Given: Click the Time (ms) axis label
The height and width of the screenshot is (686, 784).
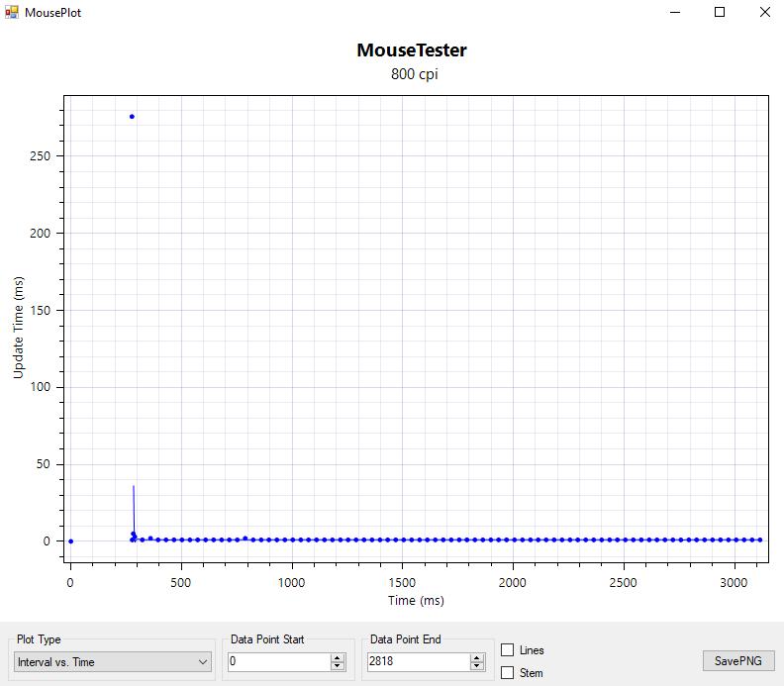Looking at the screenshot, I should tap(416, 601).
